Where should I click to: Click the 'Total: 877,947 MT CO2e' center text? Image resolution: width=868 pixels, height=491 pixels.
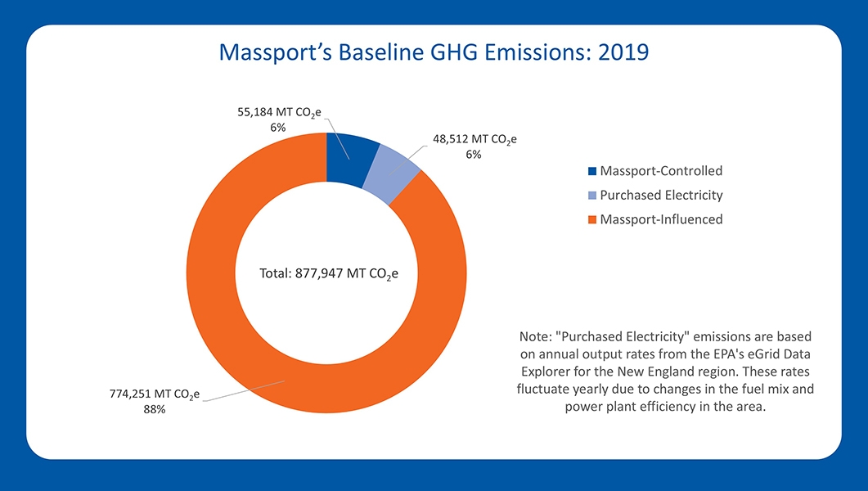[329, 273]
